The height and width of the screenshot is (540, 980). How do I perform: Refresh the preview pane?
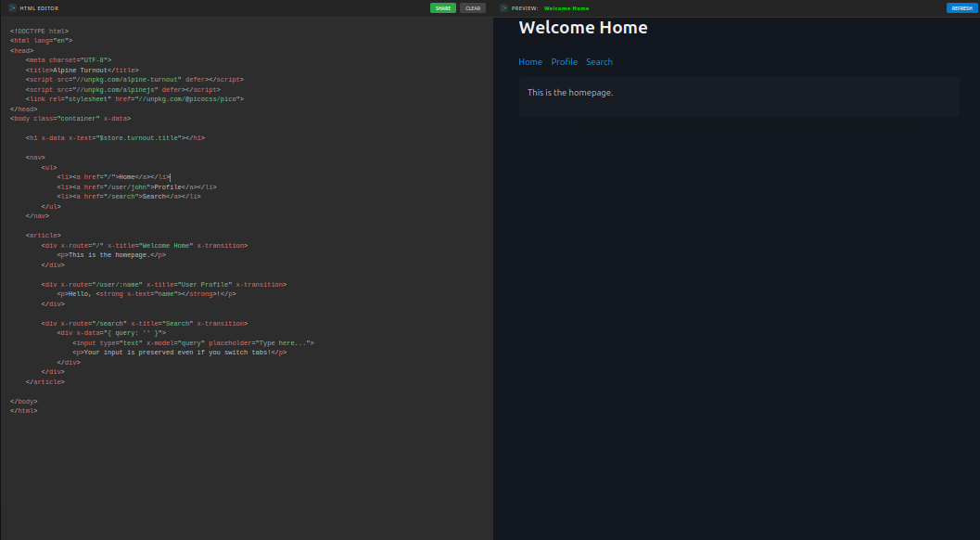pos(960,7)
